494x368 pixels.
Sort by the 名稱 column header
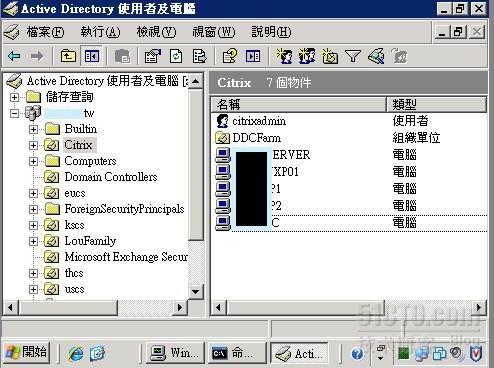[x=299, y=105]
